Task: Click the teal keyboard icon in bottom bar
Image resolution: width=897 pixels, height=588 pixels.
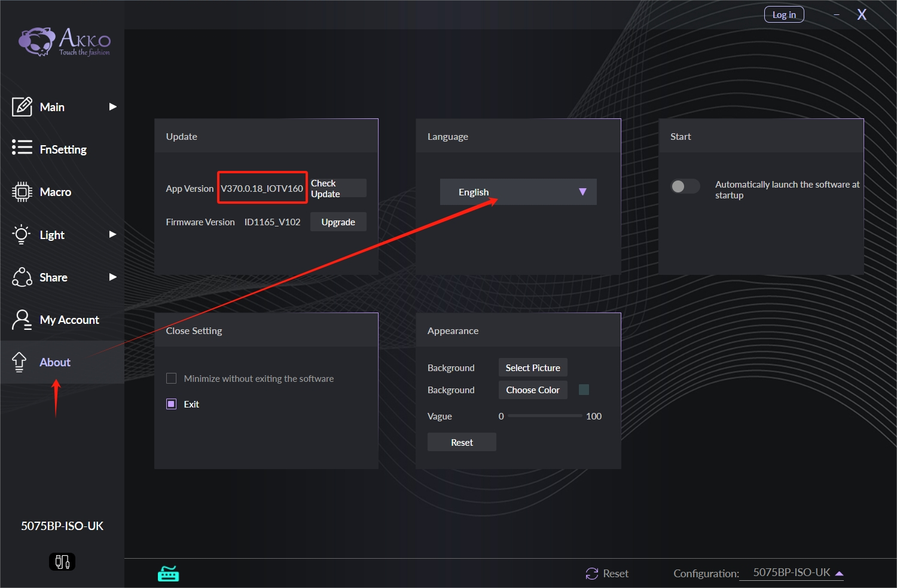Action: click(168, 574)
